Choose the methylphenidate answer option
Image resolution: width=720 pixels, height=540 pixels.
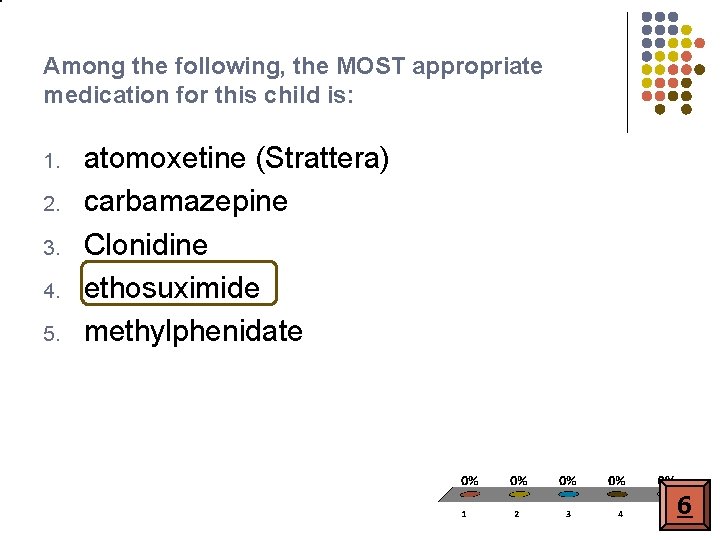coord(193,331)
